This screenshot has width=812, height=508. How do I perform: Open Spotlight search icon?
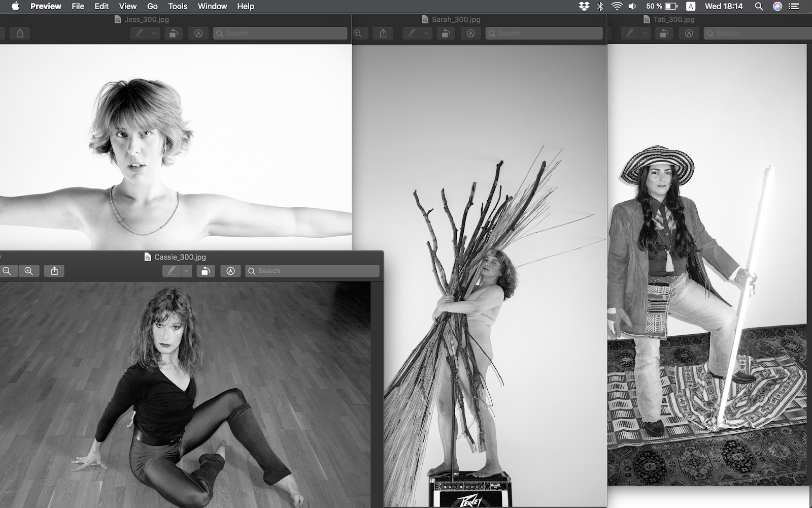(759, 6)
